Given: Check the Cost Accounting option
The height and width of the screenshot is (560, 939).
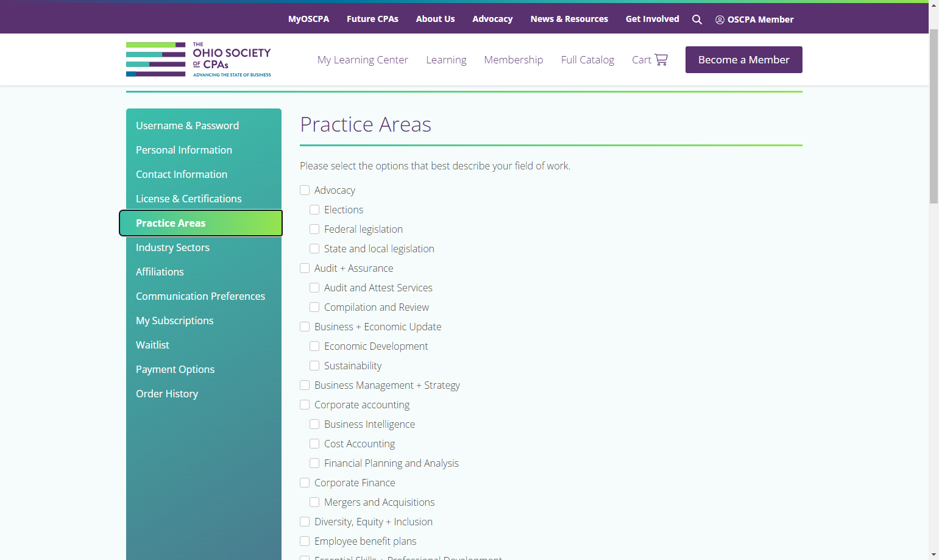Looking at the screenshot, I should pos(314,444).
